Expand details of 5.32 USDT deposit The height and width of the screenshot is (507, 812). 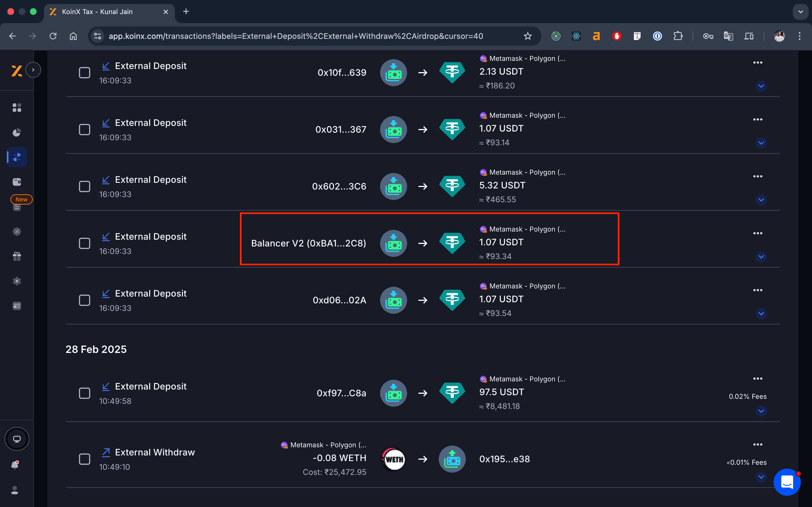click(761, 200)
